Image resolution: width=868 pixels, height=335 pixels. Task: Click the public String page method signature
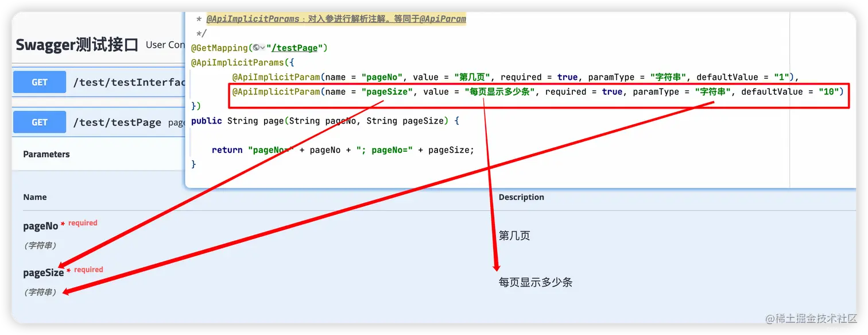coord(325,121)
